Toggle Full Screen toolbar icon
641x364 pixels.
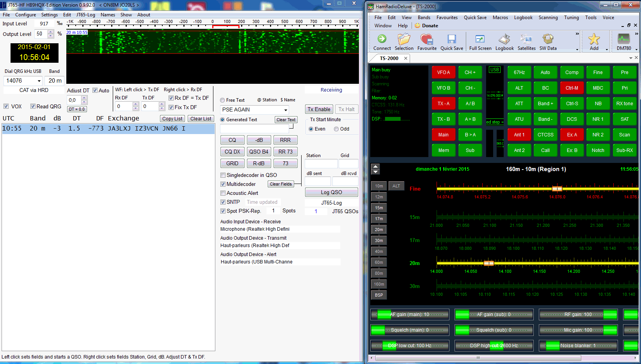click(x=480, y=42)
